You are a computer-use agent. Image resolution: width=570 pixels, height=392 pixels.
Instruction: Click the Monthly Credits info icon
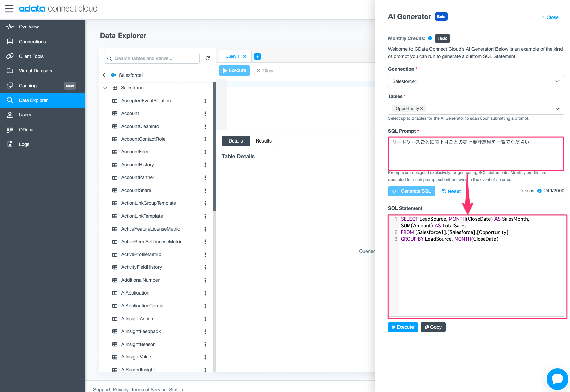[x=430, y=38]
